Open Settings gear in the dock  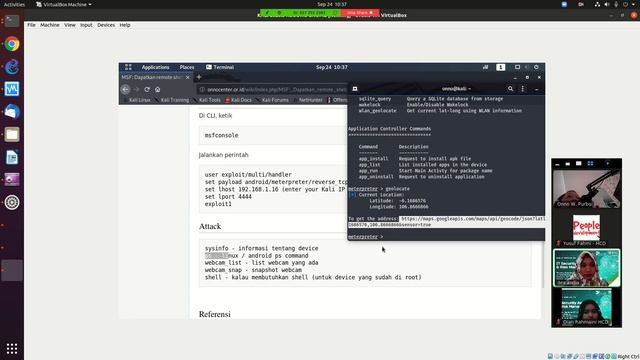12,202
